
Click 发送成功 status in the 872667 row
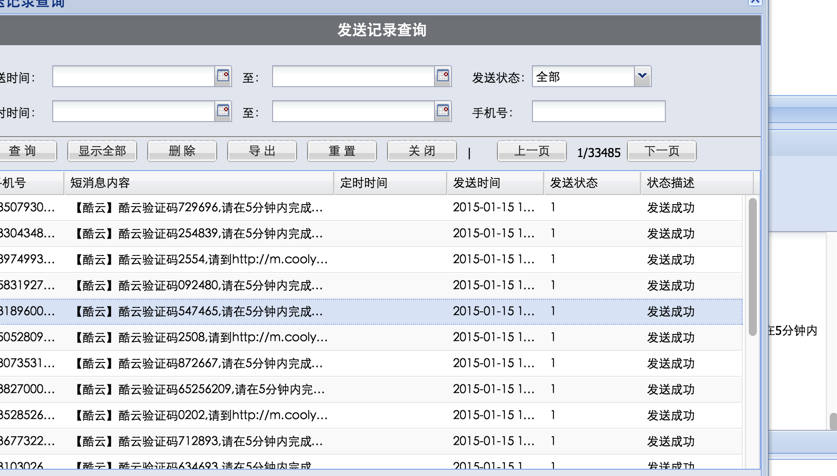[671, 363]
